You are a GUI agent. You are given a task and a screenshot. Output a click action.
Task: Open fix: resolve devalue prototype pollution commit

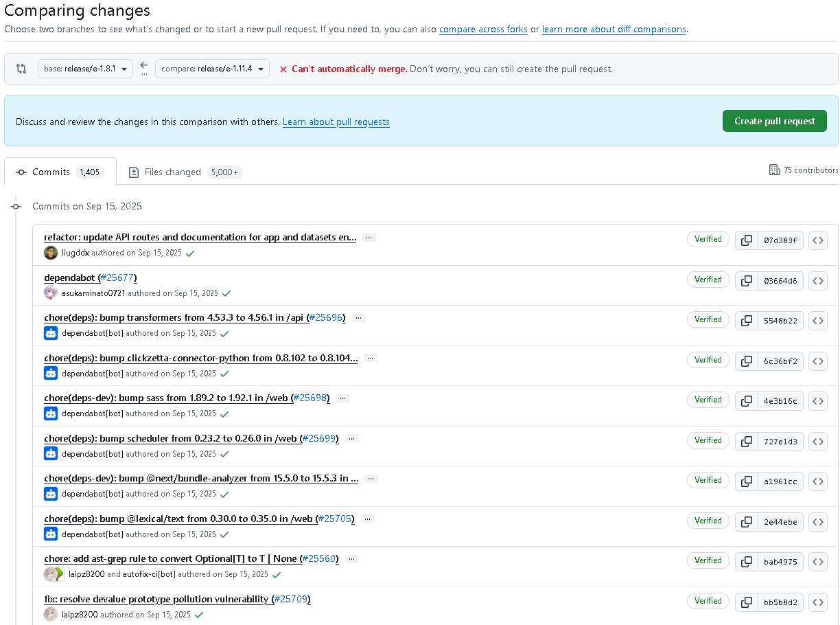(157, 600)
